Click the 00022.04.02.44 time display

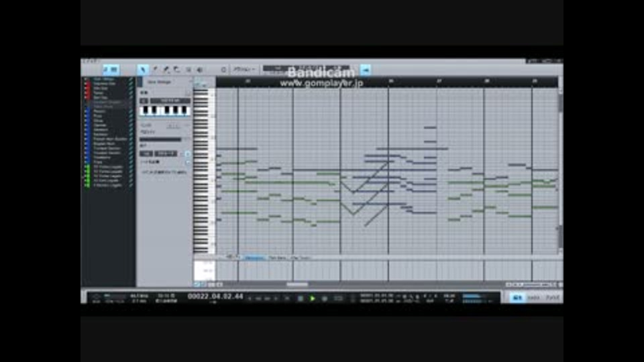(x=215, y=296)
